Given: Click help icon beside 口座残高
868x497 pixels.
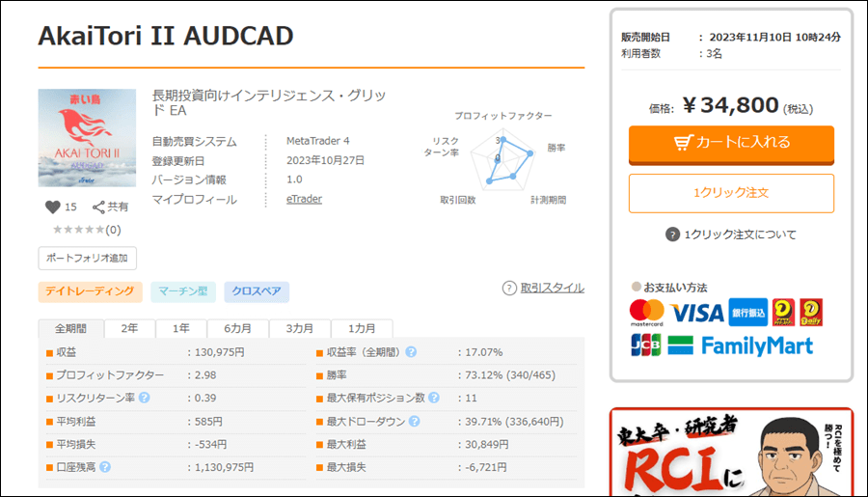Looking at the screenshot, I should pos(105,467).
